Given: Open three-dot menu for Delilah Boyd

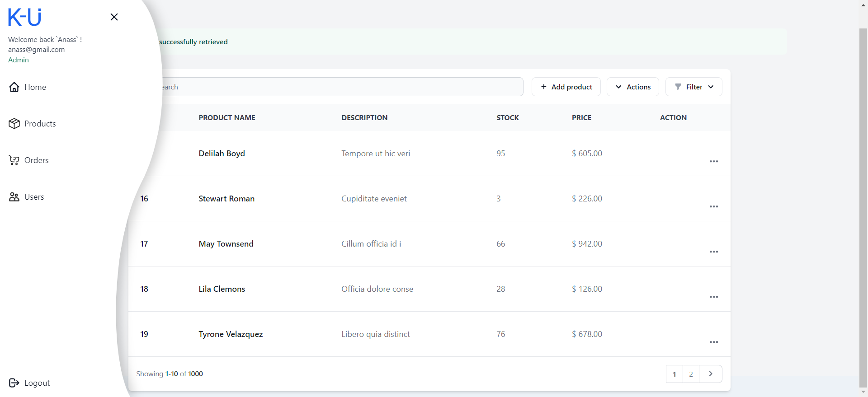Looking at the screenshot, I should (713, 161).
